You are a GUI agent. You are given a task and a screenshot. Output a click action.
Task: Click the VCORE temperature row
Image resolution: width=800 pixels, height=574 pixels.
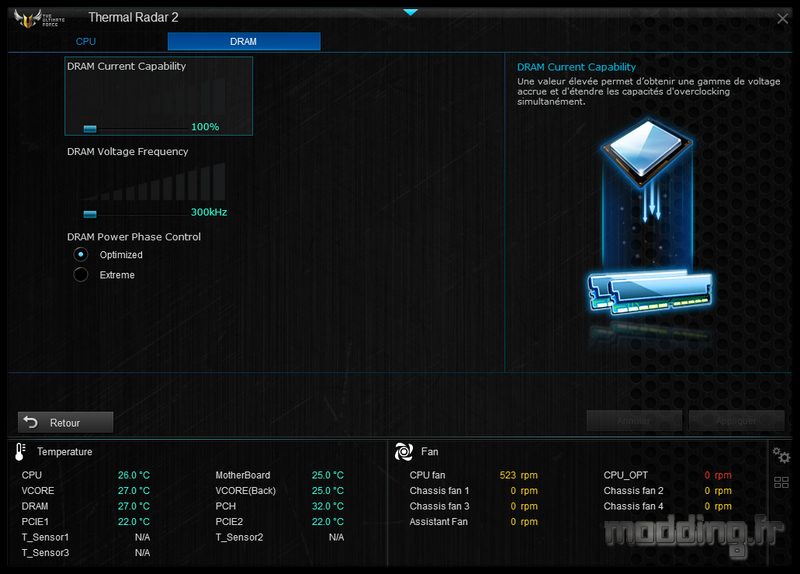point(86,490)
